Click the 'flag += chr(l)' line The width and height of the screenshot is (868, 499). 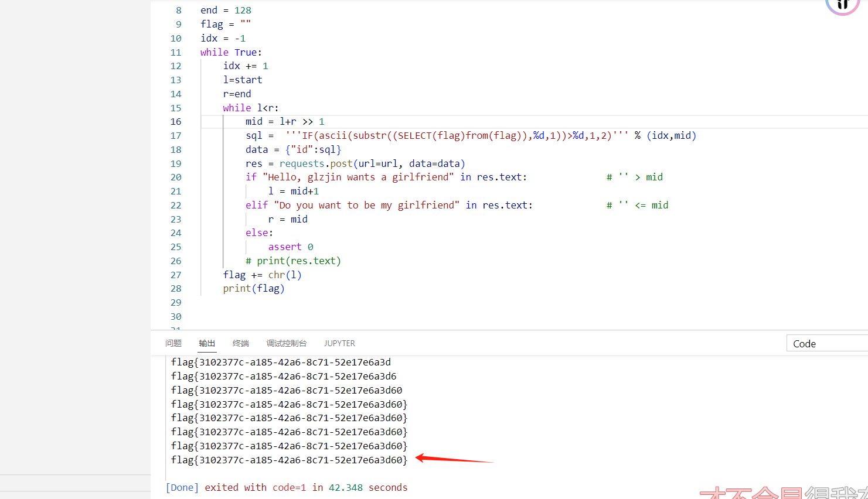coord(262,275)
